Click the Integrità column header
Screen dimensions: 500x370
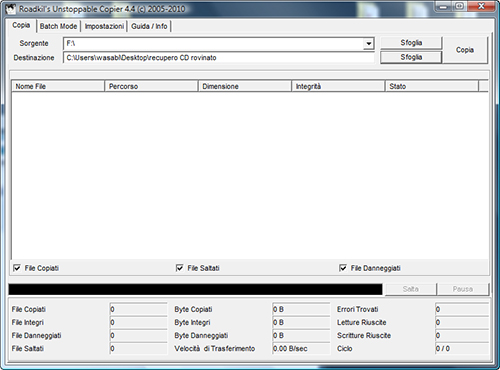338,86
